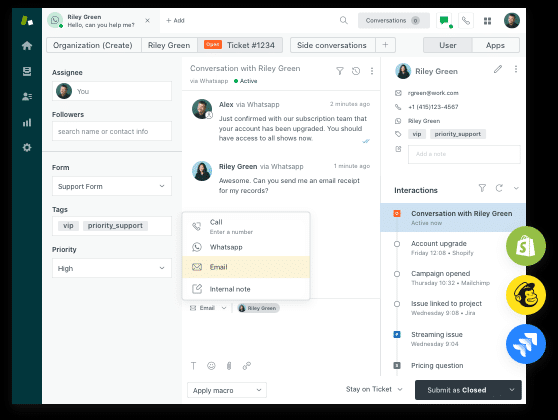Click the Assignee You field
Screen dimensions: 558x420
(112, 91)
